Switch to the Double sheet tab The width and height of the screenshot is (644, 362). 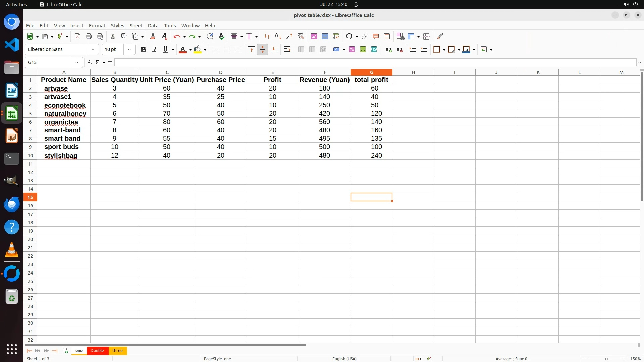pyautogui.click(x=97, y=351)
